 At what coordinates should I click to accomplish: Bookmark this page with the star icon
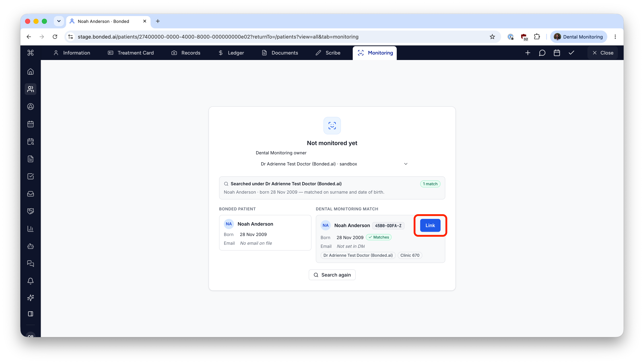coord(492,37)
